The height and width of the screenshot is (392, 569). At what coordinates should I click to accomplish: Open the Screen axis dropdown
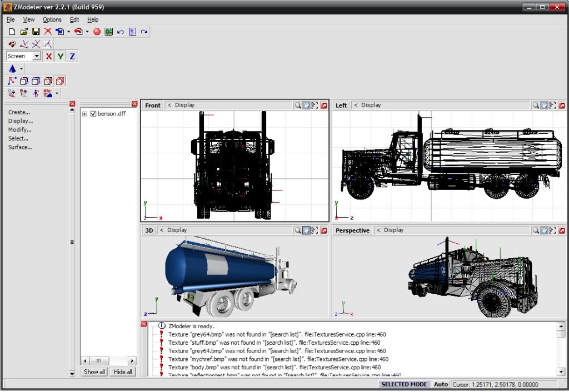[37, 56]
